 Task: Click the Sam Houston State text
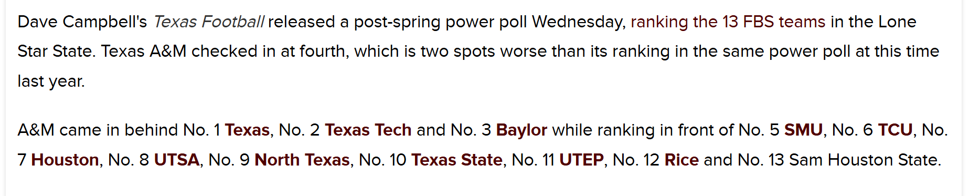pos(865,160)
